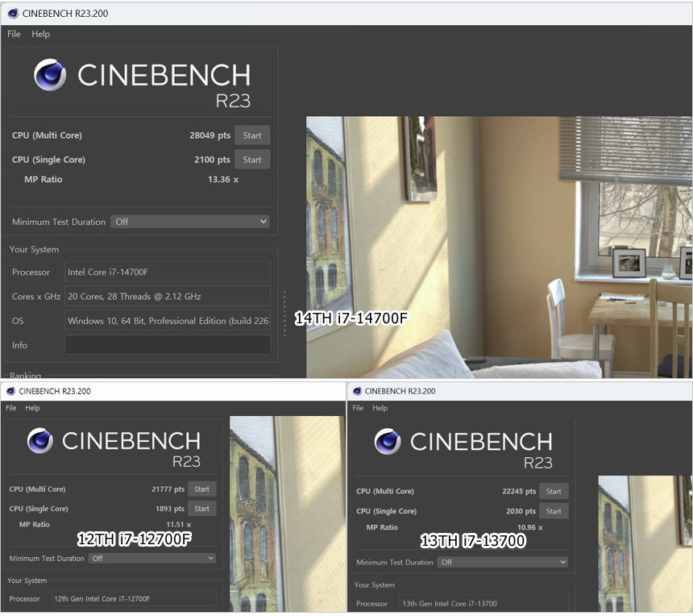This screenshot has height=616, width=693.
Task: Click the dotted panel divider handle in the top window
Action: coord(284,318)
